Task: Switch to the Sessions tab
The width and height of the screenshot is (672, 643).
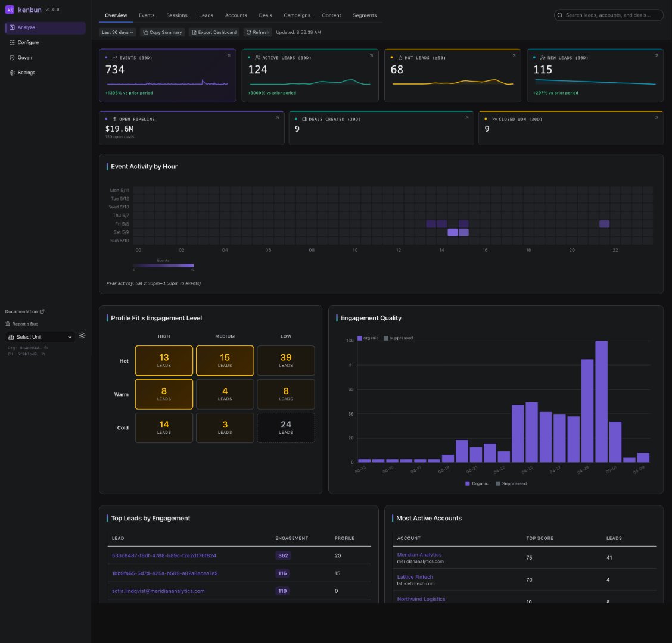Action: point(176,15)
